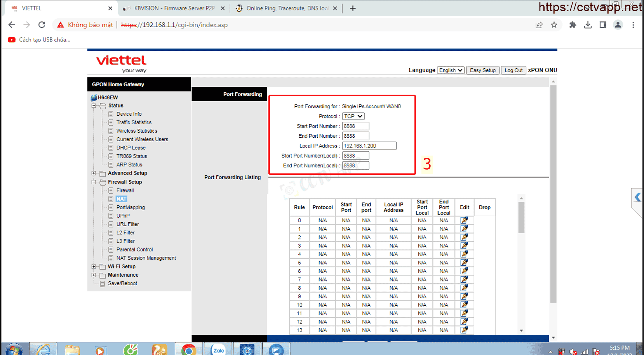The height and width of the screenshot is (355, 644).
Task: Bookmark this page with the star icon
Action: point(554,25)
